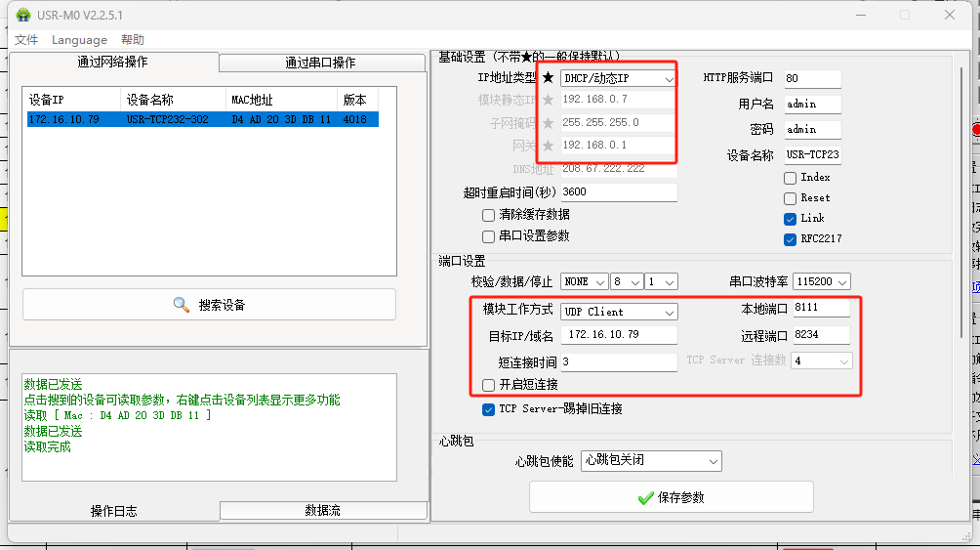Image resolution: width=980 pixels, height=550 pixels.
Task: Click the MAC地址 column header
Action: 280,100
